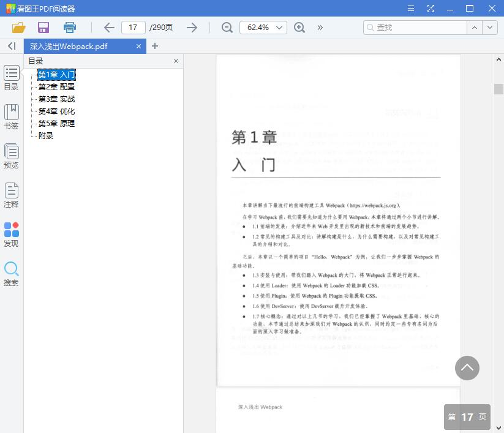This screenshot has height=433, width=504.
Task: Collapse the sidebar with the arrow-bar icon
Action: pos(12,46)
